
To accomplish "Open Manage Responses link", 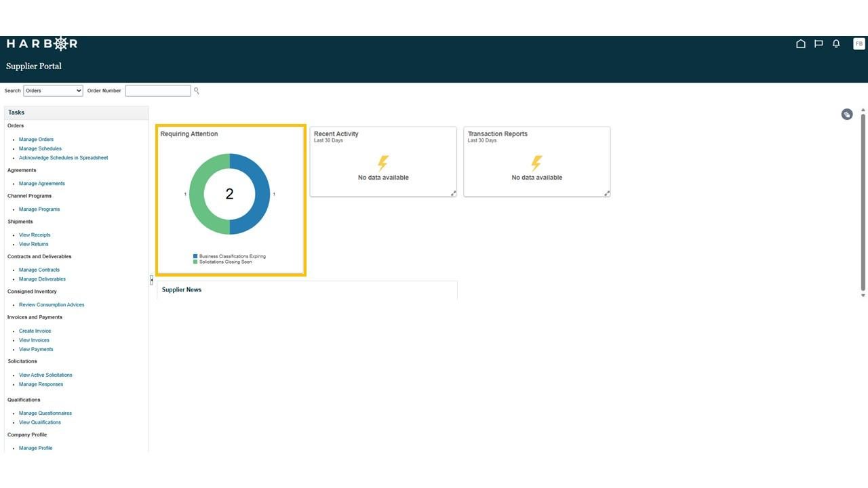I will pos(41,384).
